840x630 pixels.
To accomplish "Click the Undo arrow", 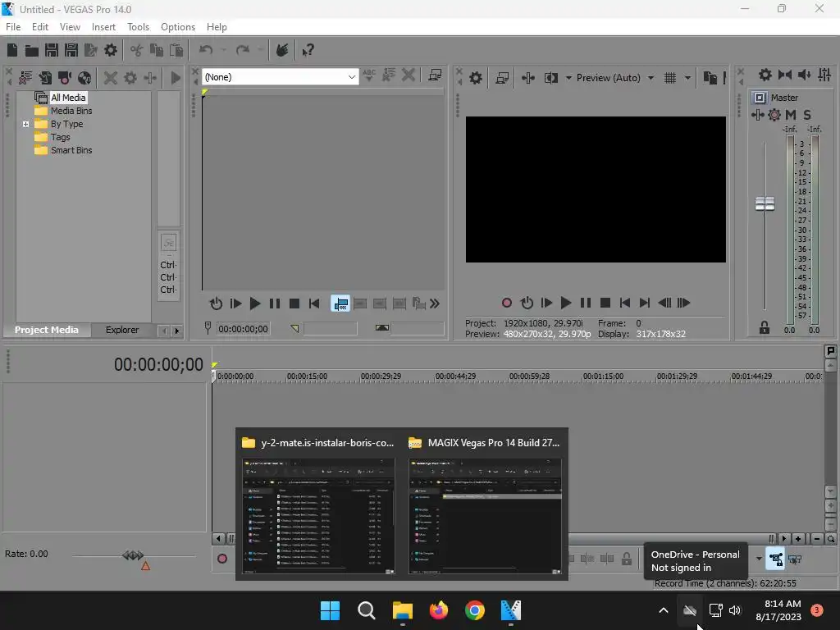I will tap(206, 50).
